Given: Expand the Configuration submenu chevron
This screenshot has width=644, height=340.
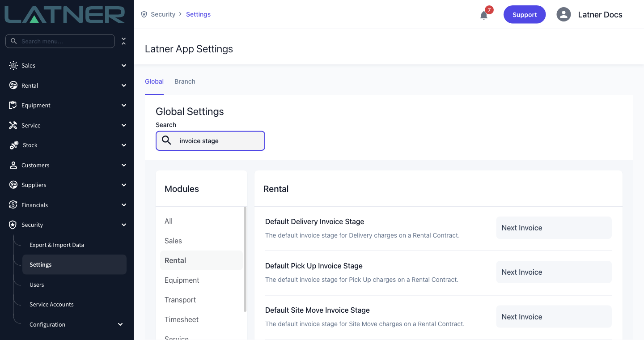Looking at the screenshot, I should coord(120,324).
